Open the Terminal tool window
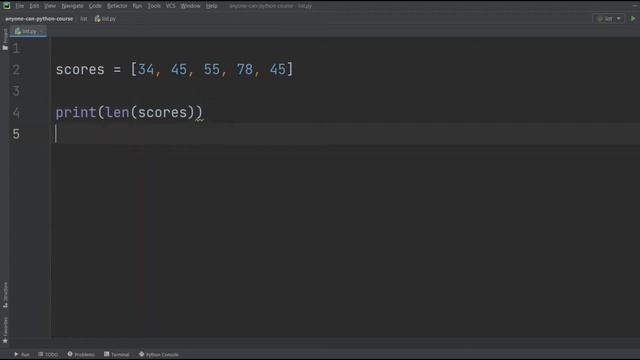640x360 pixels. click(117, 354)
